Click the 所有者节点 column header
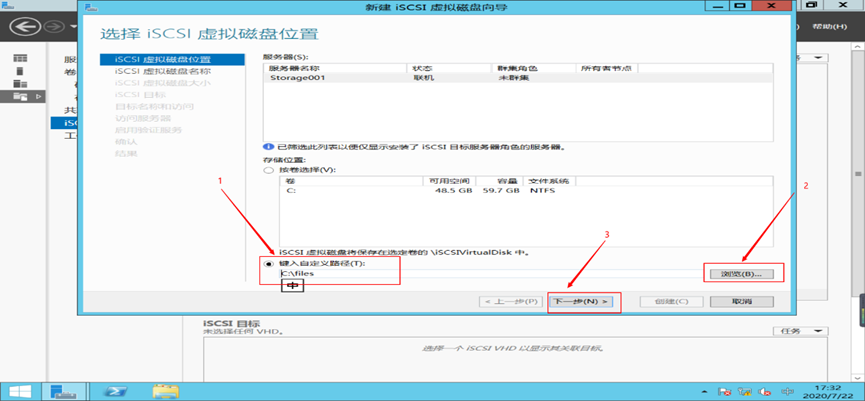 (607, 68)
